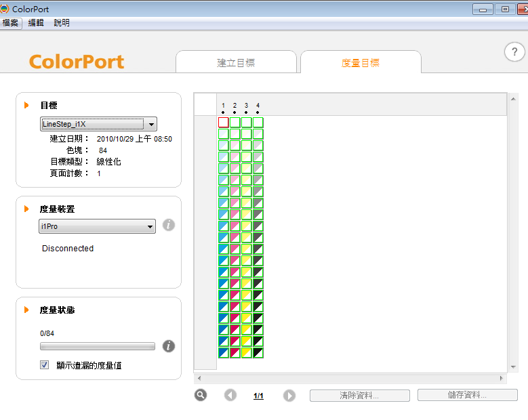Click column header 4 in patch grid
The image size is (528, 420).
[258, 106]
